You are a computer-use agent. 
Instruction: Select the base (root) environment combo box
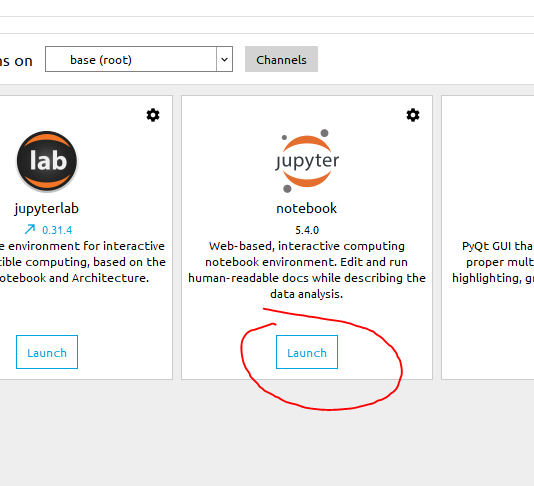coord(139,59)
